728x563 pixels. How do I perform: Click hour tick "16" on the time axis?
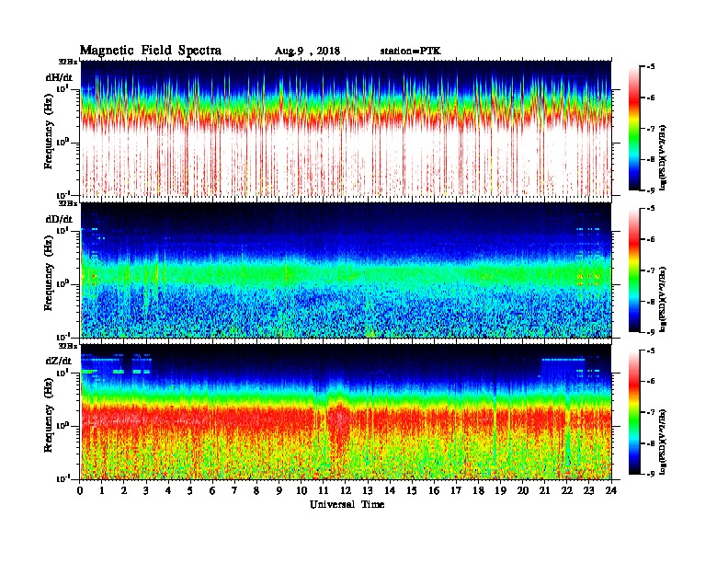435,491
